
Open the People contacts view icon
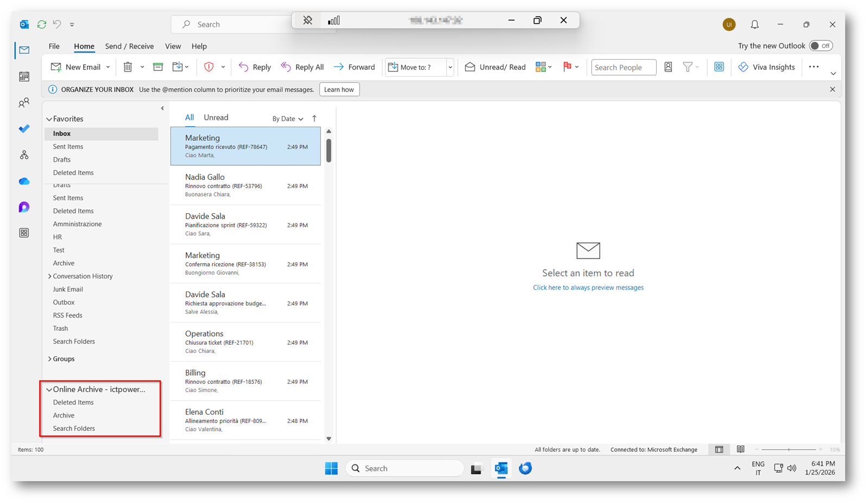(24, 103)
